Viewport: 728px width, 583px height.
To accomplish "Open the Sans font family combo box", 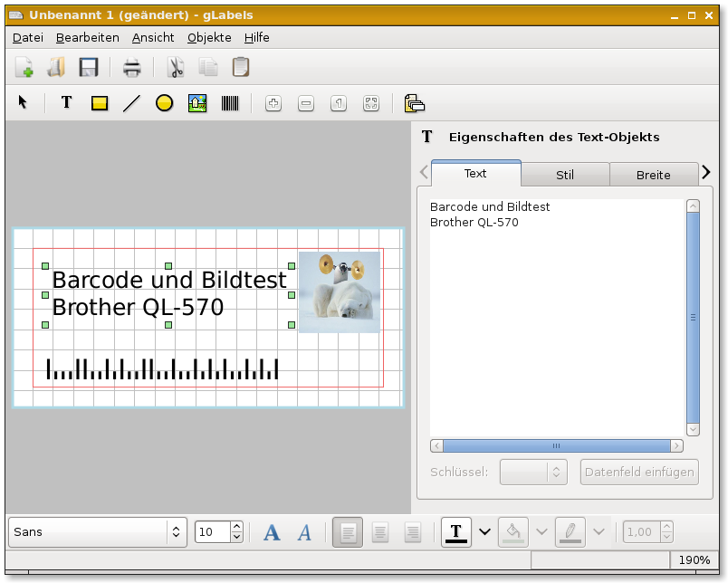I will (98, 532).
